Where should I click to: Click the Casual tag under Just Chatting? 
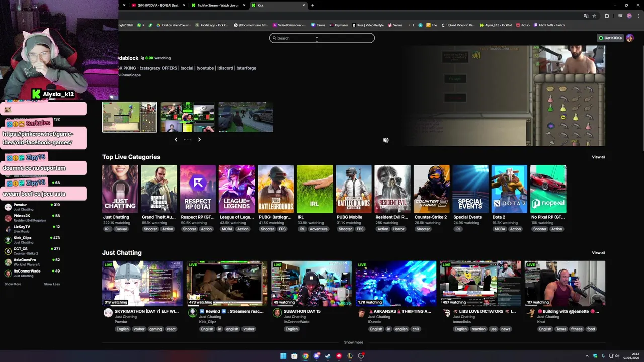click(121, 229)
